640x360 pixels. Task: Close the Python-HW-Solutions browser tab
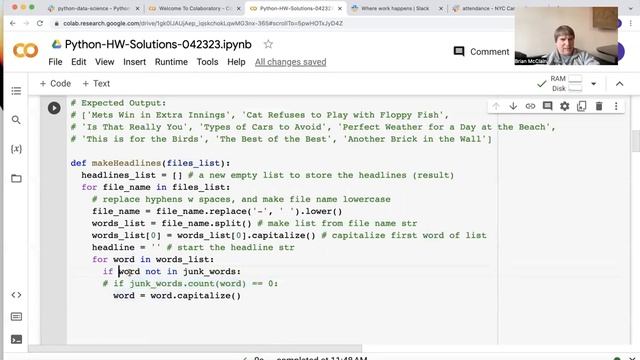point(340,8)
